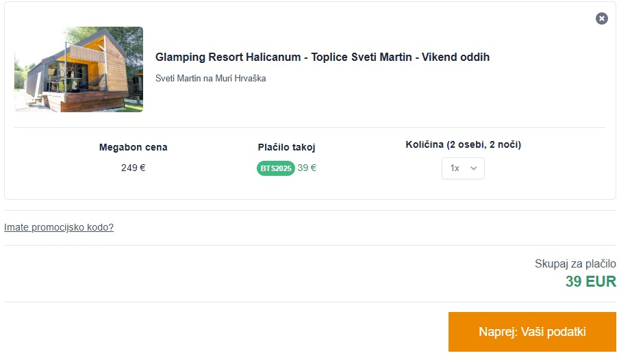Click the 39 EUR total amount
Image resolution: width=619 pixels, height=364 pixels.
coord(590,281)
